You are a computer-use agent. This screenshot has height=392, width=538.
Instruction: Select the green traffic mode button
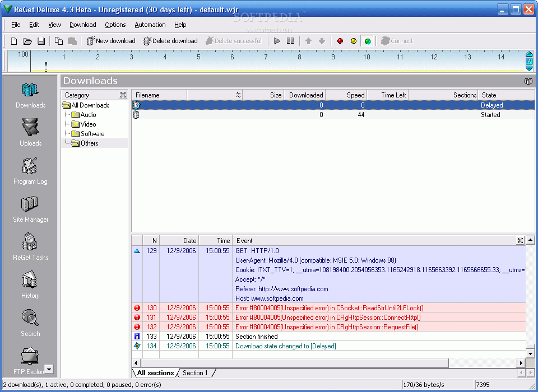tap(367, 41)
